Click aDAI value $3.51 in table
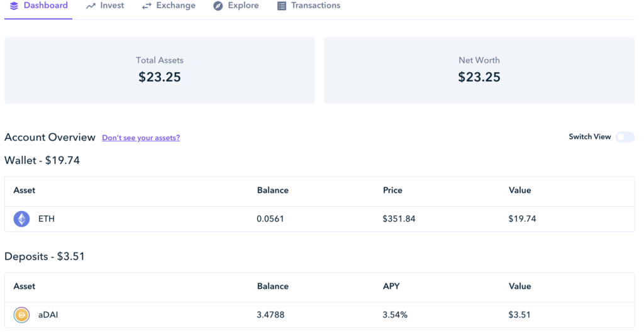The height and width of the screenshot is (336, 644). tap(519, 315)
